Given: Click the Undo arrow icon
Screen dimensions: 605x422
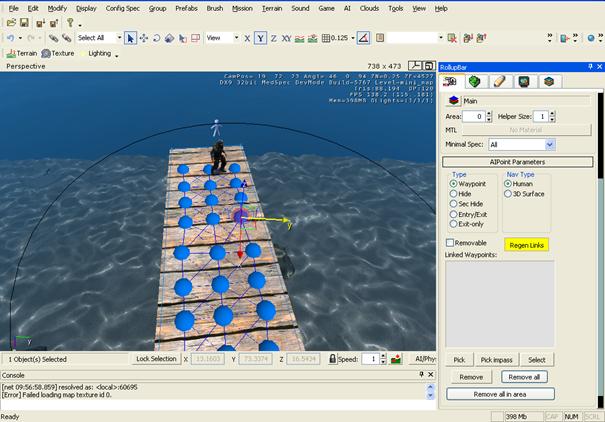Looking at the screenshot, I should coord(11,38).
